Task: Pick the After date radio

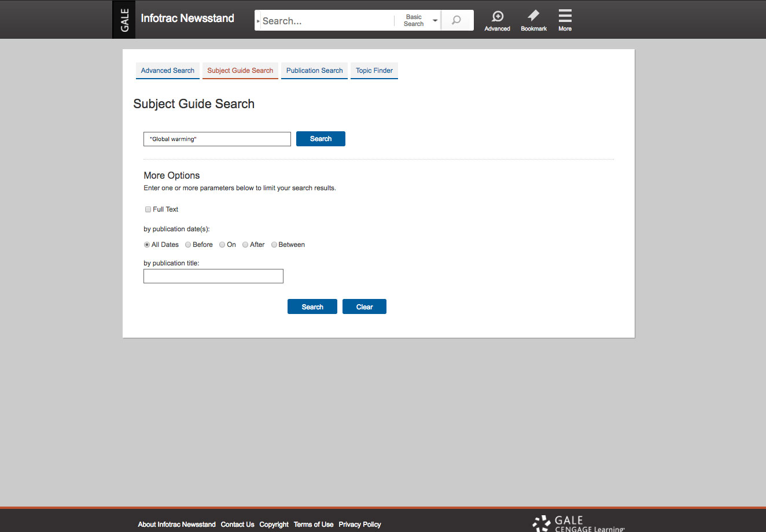Action: pyautogui.click(x=245, y=245)
